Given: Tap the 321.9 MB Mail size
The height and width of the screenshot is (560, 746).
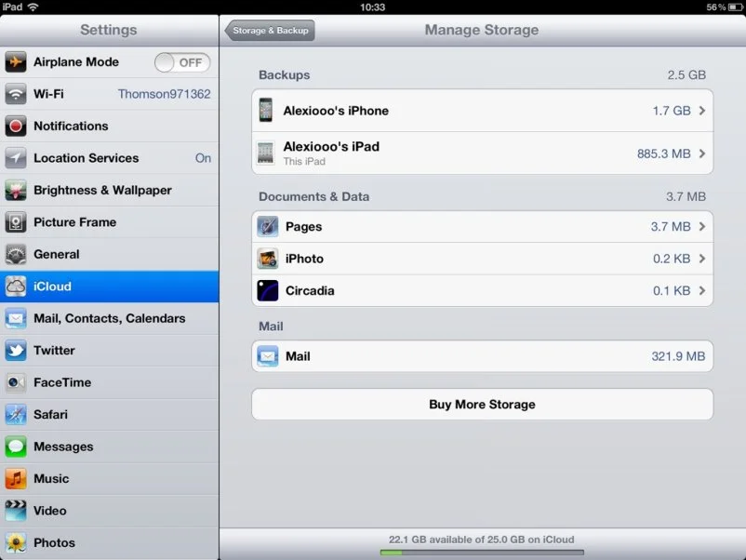Looking at the screenshot, I should pyautogui.click(x=678, y=356).
